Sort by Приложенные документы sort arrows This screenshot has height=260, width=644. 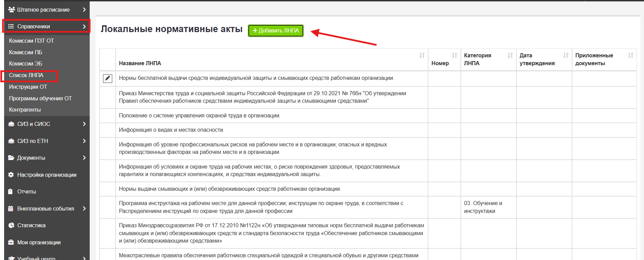[631, 55]
